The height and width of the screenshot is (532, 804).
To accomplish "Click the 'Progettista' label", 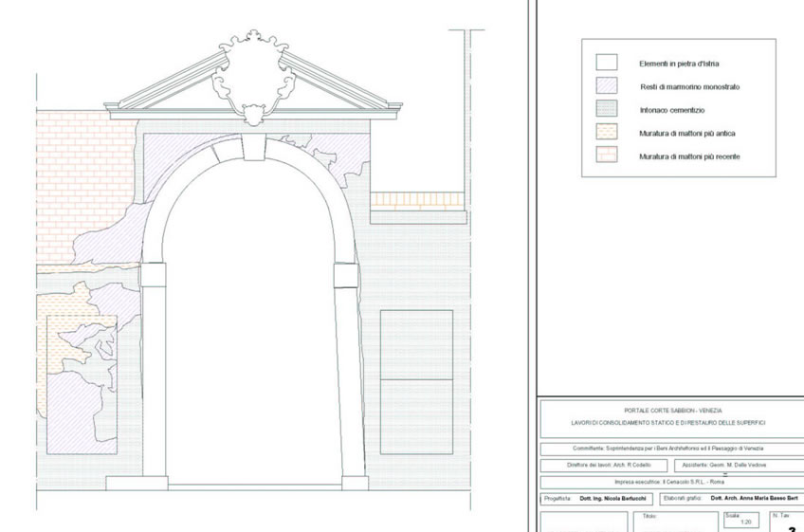I will point(557,499).
